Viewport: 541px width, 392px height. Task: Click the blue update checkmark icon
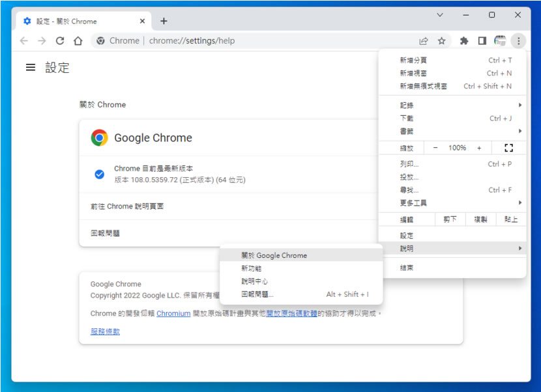99,174
